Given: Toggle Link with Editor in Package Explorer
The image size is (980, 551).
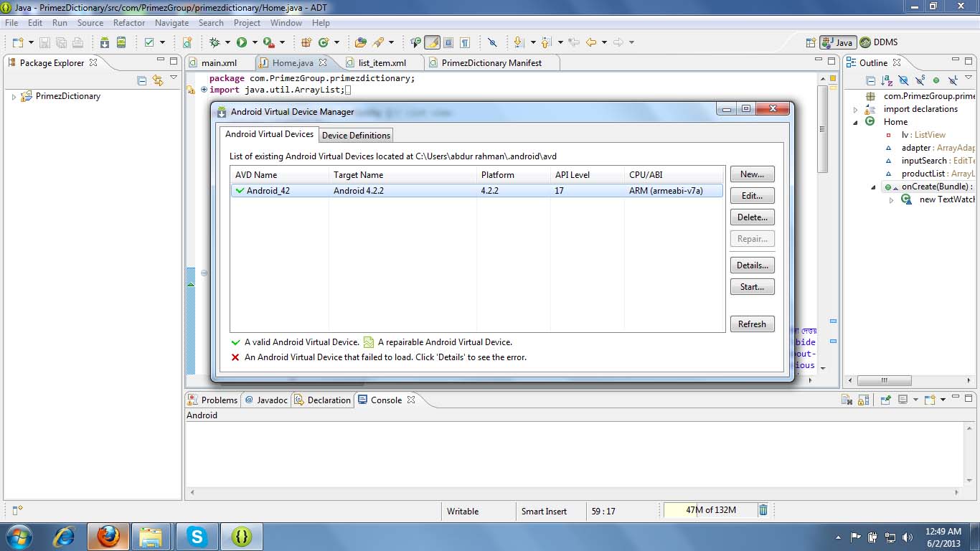Looking at the screenshot, I should click(x=158, y=80).
